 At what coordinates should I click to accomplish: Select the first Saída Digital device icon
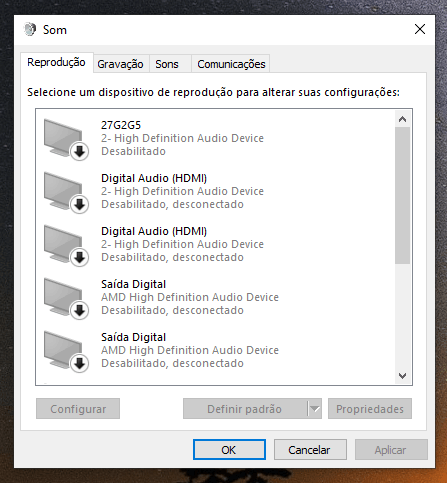pos(65,298)
